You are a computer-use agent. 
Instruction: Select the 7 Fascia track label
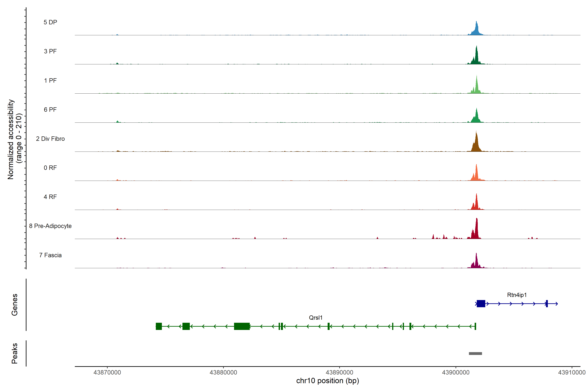(x=50, y=255)
